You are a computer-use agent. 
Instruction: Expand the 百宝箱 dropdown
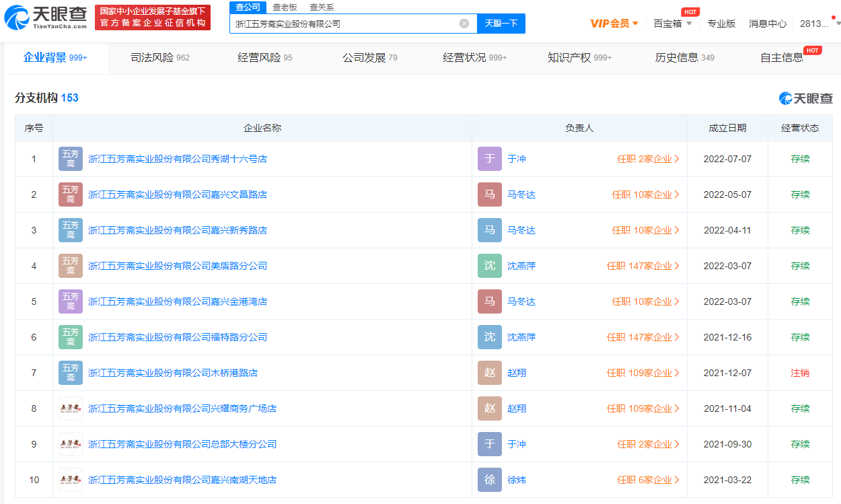coord(672,24)
